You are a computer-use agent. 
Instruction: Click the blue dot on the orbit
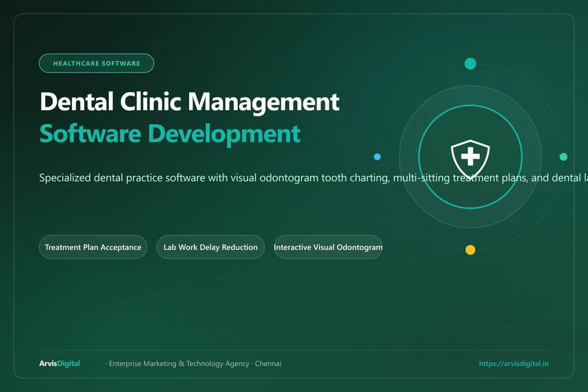pyautogui.click(x=377, y=157)
